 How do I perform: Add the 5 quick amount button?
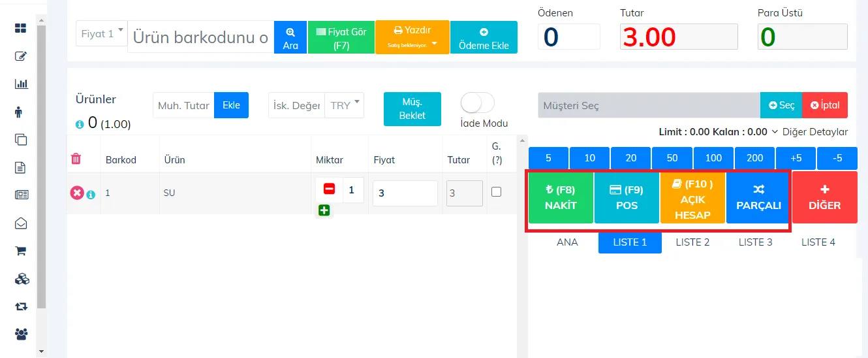(x=548, y=158)
